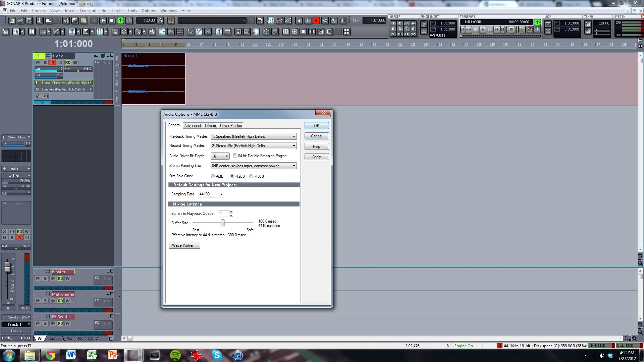This screenshot has width=644, height=362.
Task: Click the Reset exclamation icon in the top toolbar
Action: point(129,20)
